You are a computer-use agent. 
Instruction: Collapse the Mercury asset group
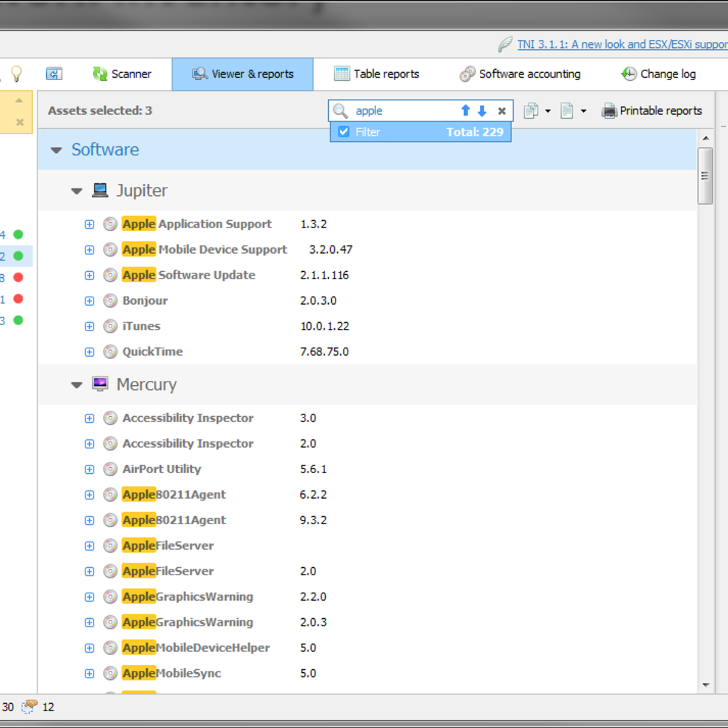point(76,385)
